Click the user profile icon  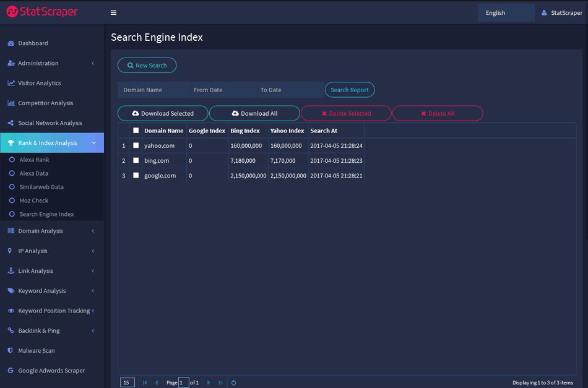pos(544,13)
